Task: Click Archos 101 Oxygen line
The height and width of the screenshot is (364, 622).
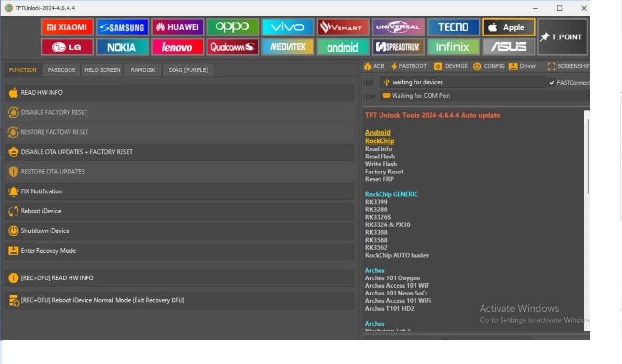Action: tap(393, 278)
